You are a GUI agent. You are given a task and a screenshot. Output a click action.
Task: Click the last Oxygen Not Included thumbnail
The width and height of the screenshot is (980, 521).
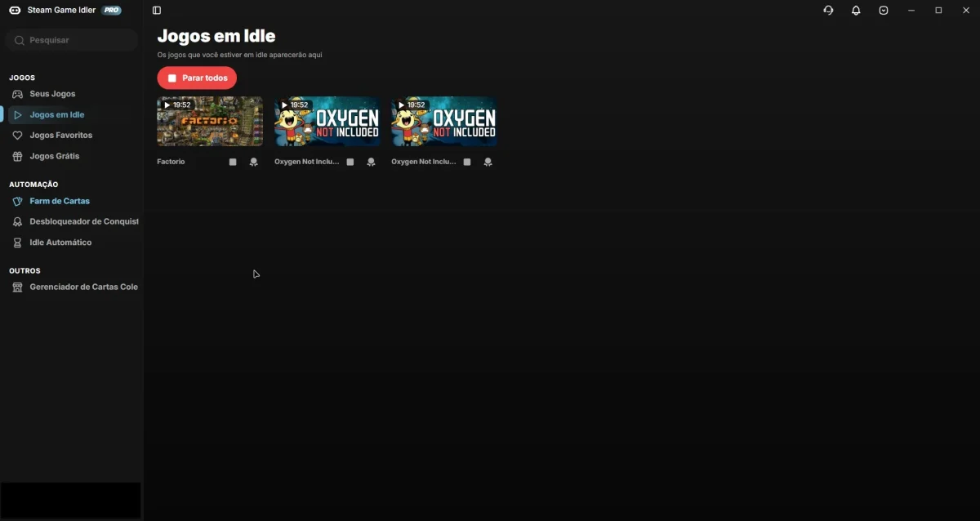point(444,121)
